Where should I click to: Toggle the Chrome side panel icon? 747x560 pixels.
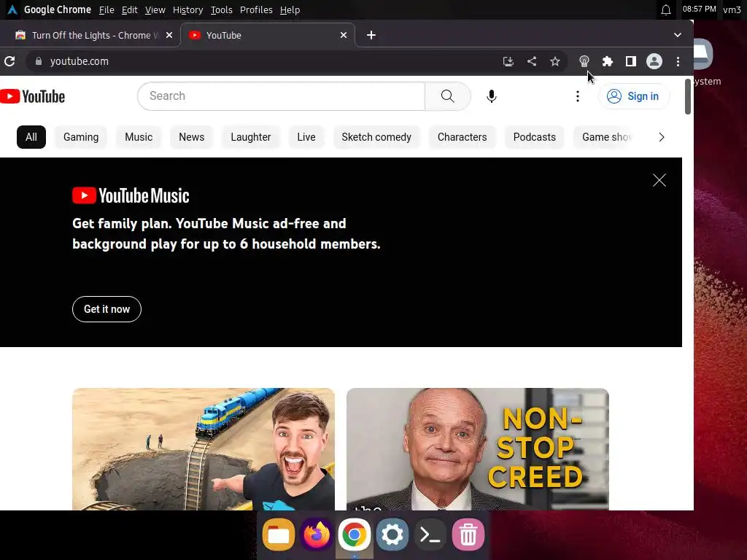point(631,61)
